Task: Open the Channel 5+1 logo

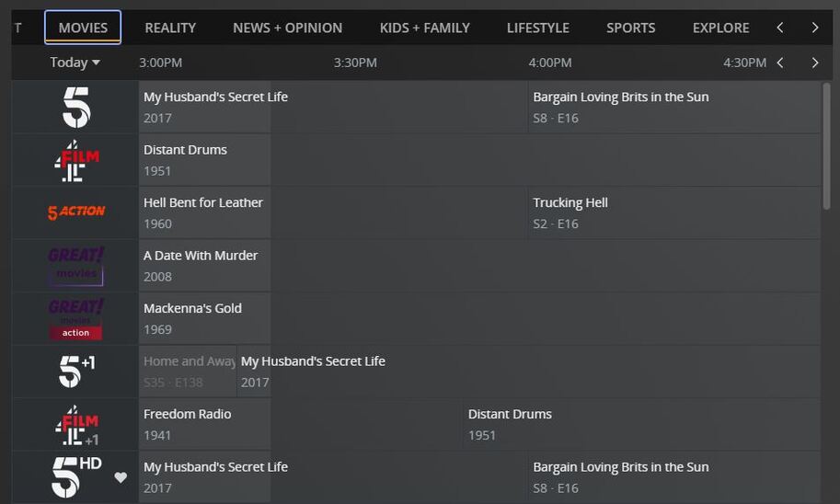Action: click(75, 371)
